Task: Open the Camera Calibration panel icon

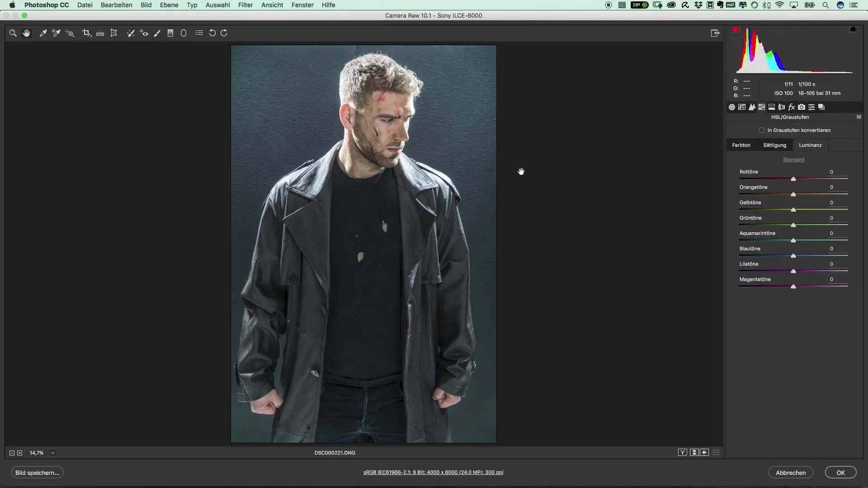Action: [802, 107]
